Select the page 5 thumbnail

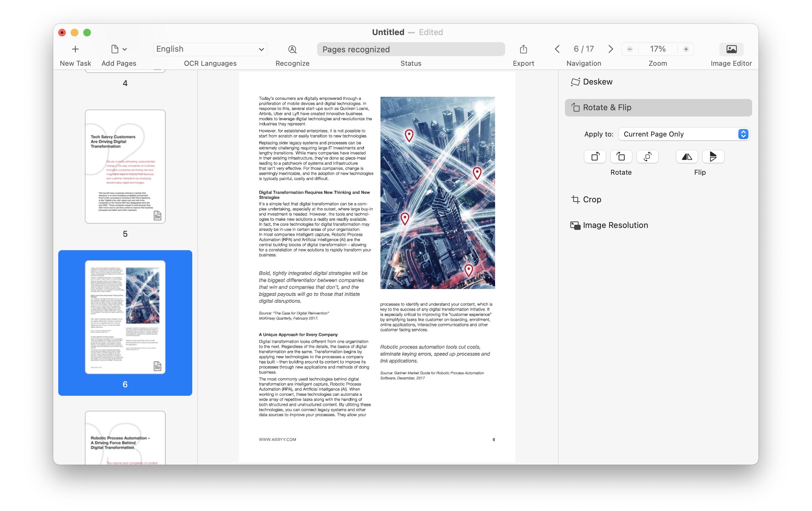click(125, 166)
